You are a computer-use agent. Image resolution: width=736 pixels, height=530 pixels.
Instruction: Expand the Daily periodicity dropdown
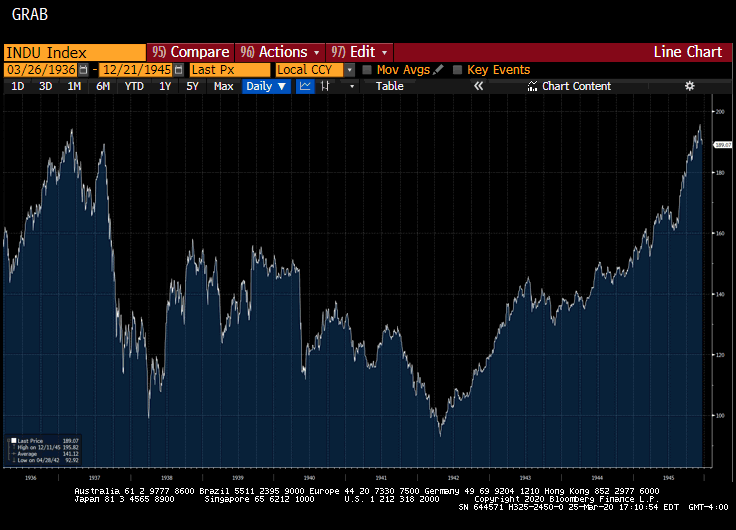pyautogui.click(x=266, y=87)
